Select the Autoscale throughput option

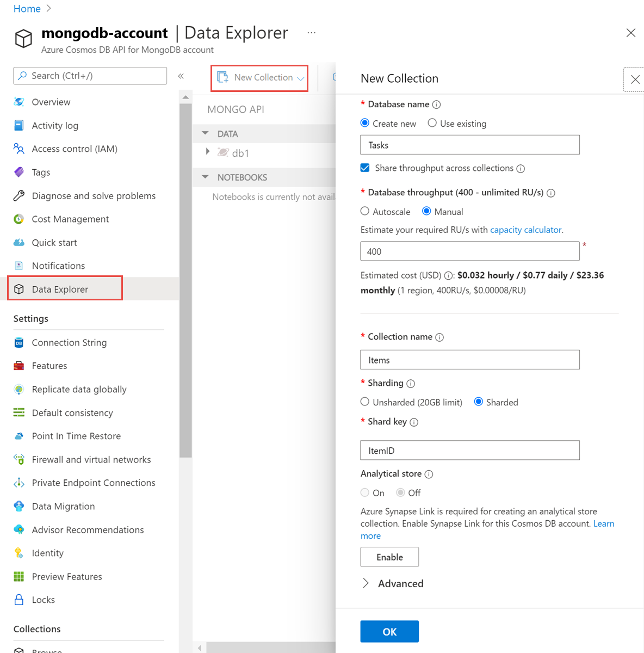pos(364,211)
